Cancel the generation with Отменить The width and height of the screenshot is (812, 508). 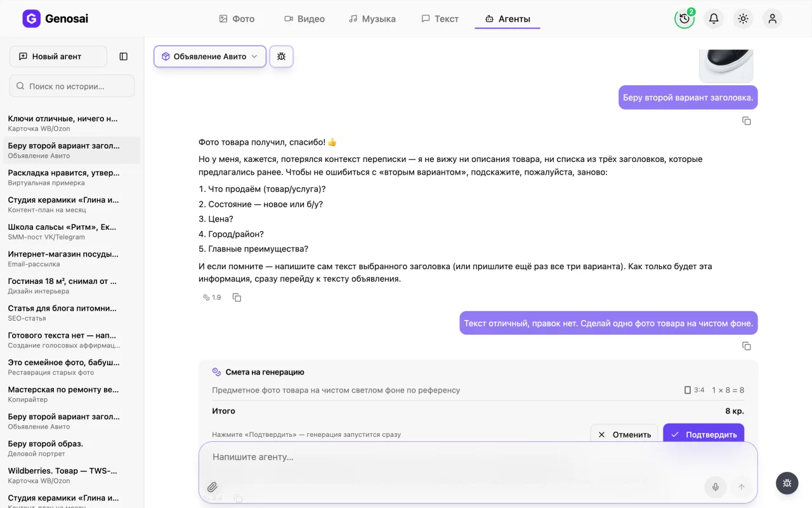click(x=624, y=434)
